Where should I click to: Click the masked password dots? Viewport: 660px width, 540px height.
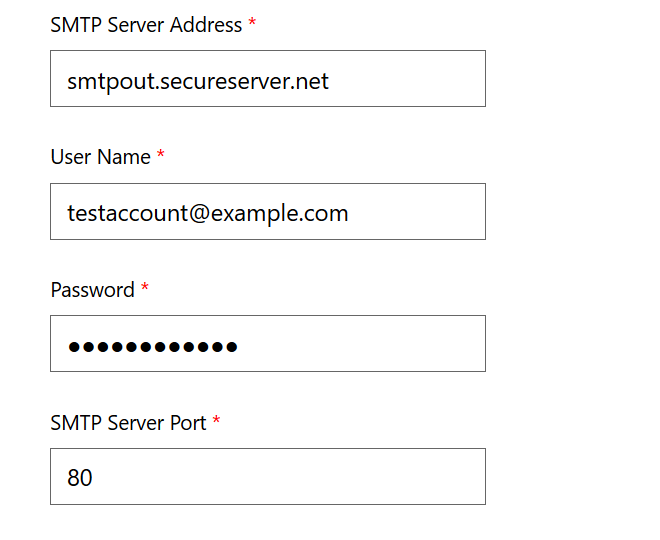tap(153, 347)
